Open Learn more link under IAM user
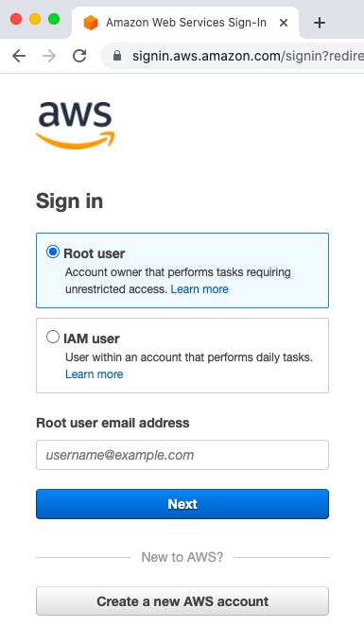Image resolution: width=364 pixels, height=644 pixels. 95,374
